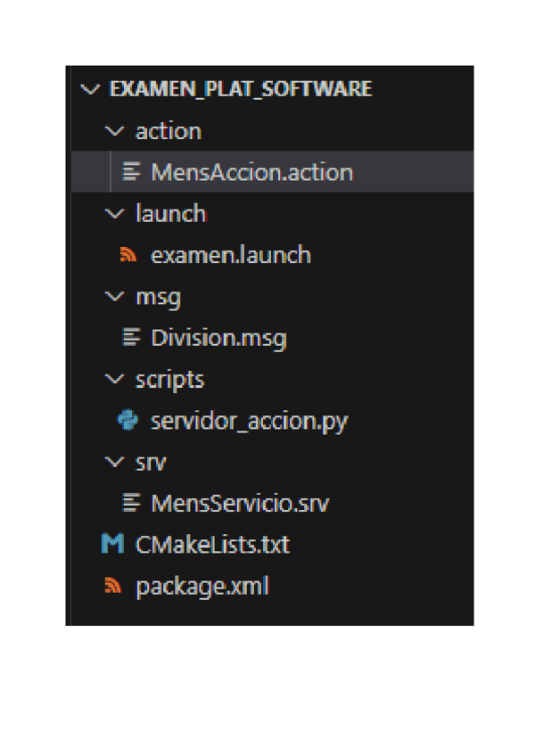Open the MensServicio.srv file
This screenshot has height=756, width=535.
240,504
